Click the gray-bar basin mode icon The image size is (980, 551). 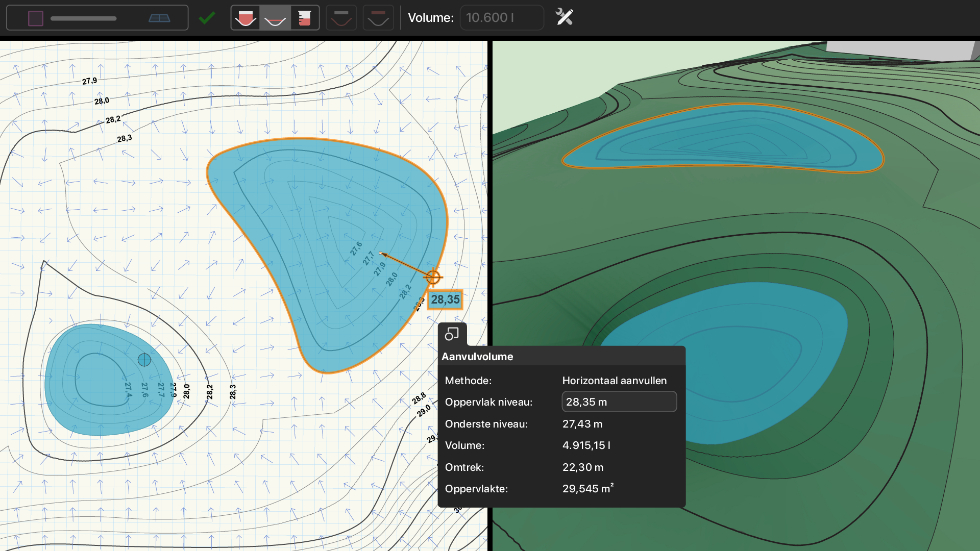[341, 18]
